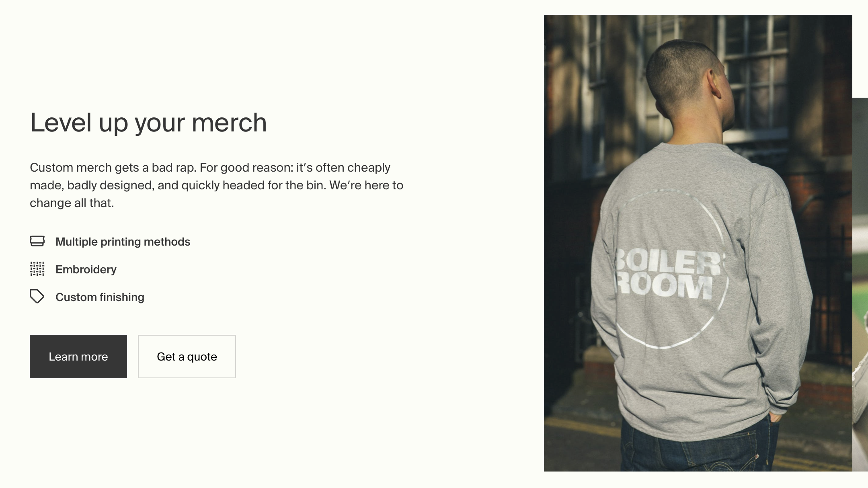
Task: Select the Multiple printing methods label
Action: click(x=123, y=242)
